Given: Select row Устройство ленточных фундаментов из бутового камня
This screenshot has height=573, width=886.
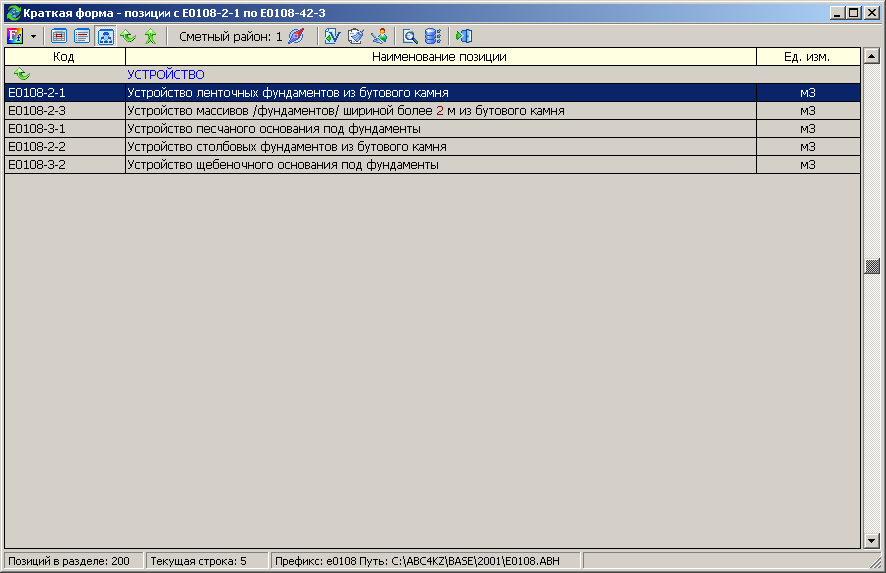Looking at the screenshot, I should pos(432,93).
